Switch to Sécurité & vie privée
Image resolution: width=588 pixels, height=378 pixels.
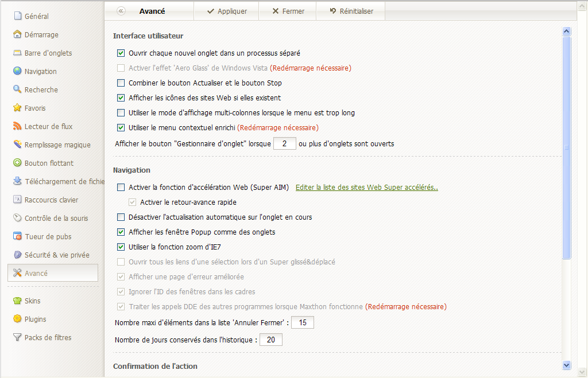pyautogui.click(x=57, y=255)
